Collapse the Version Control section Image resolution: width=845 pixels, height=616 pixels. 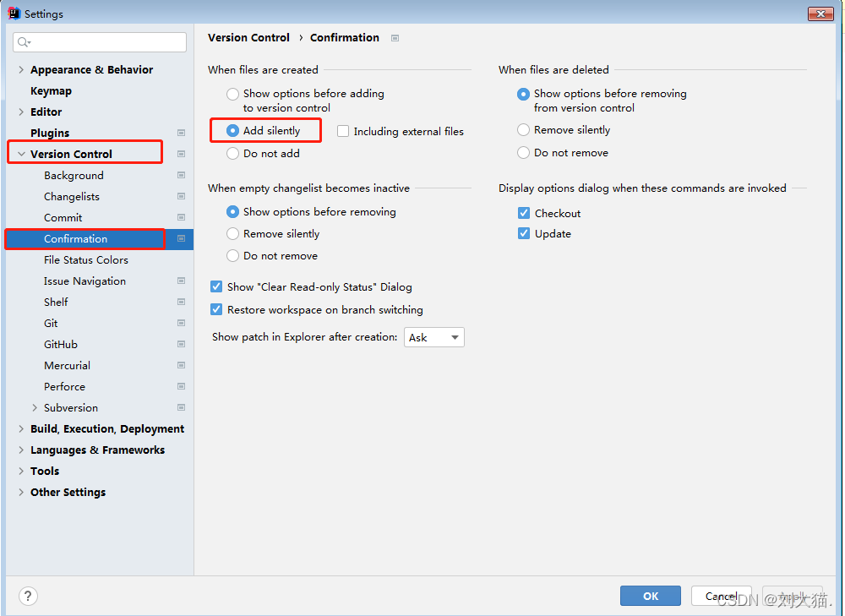pos(21,154)
